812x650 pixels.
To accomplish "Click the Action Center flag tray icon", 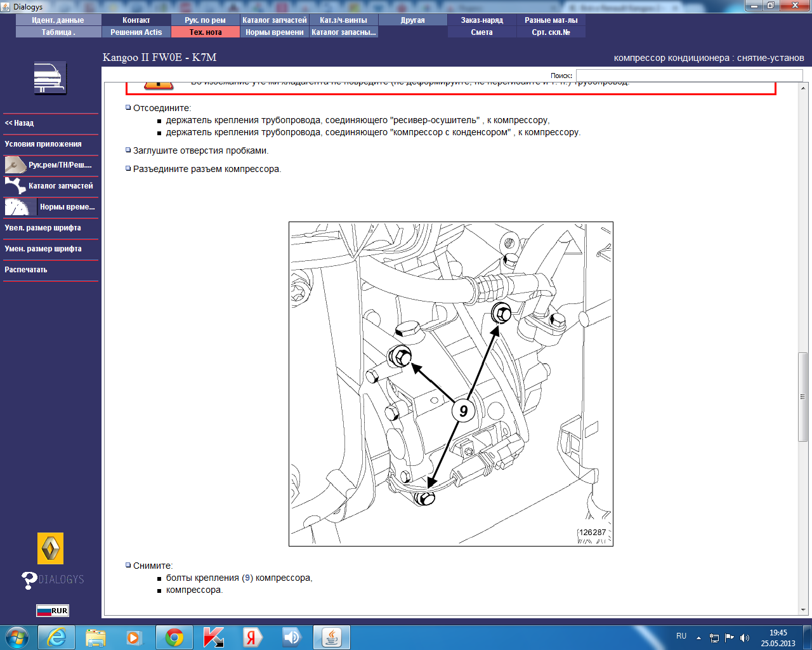I will (730, 638).
